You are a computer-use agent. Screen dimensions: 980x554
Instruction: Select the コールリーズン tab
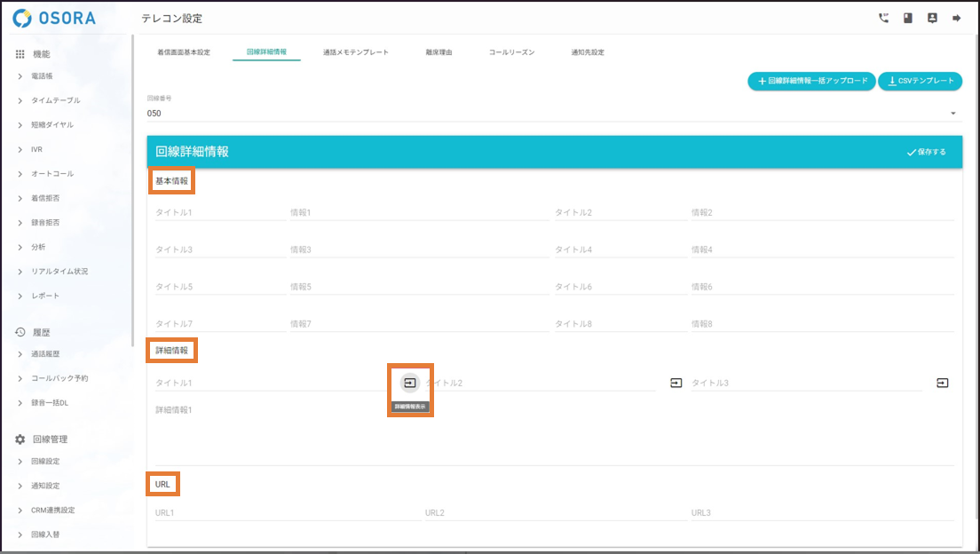(511, 52)
